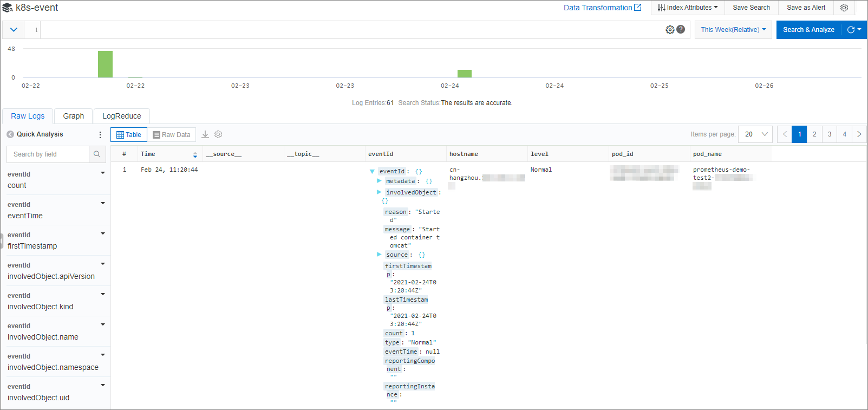Open the k8s-event Logstore icon
The width and height of the screenshot is (868, 410).
point(8,8)
